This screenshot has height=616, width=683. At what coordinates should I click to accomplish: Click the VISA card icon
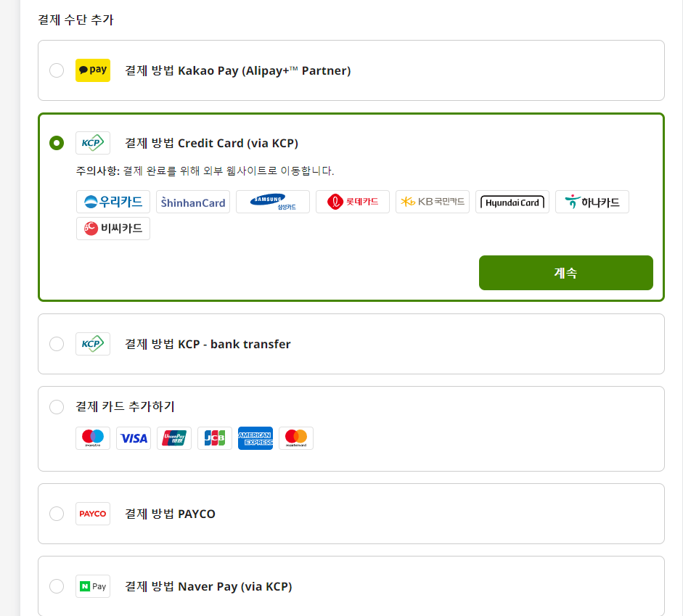point(134,438)
